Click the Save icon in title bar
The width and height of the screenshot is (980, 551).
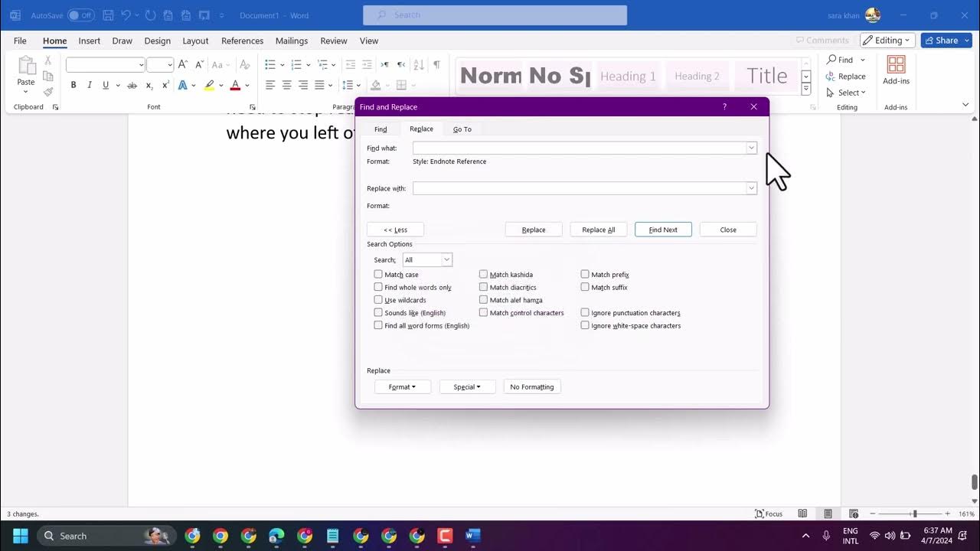click(x=108, y=15)
